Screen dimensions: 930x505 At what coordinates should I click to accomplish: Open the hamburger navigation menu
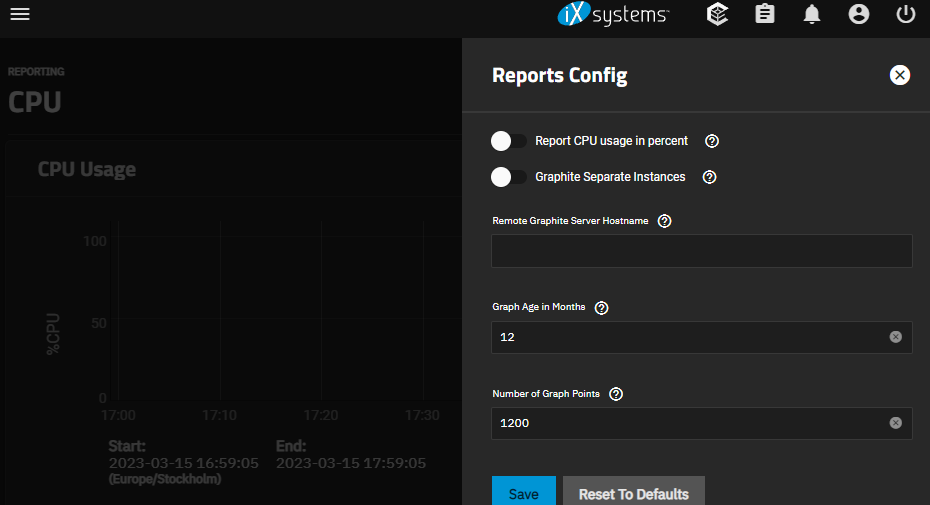click(x=20, y=14)
